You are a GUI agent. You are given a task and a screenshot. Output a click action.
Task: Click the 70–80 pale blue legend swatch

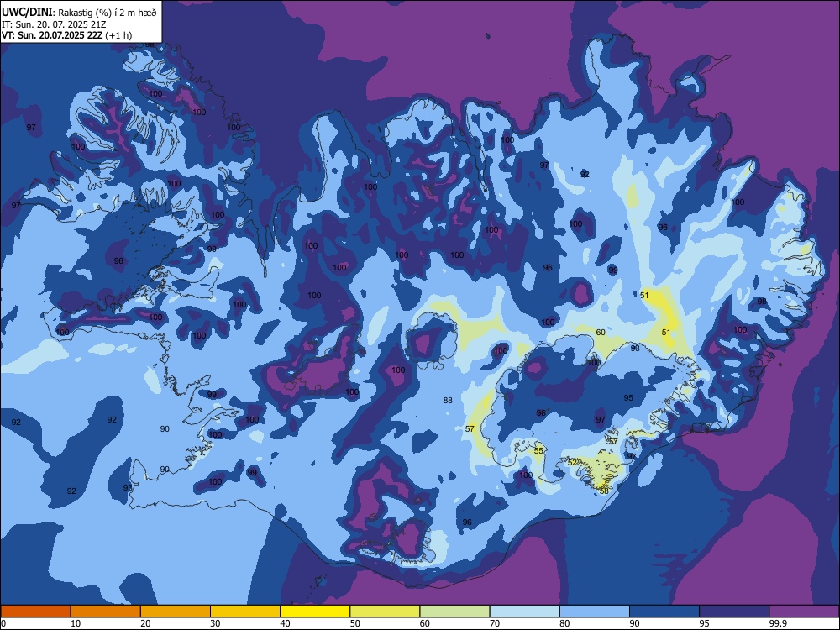click(524, 612)
